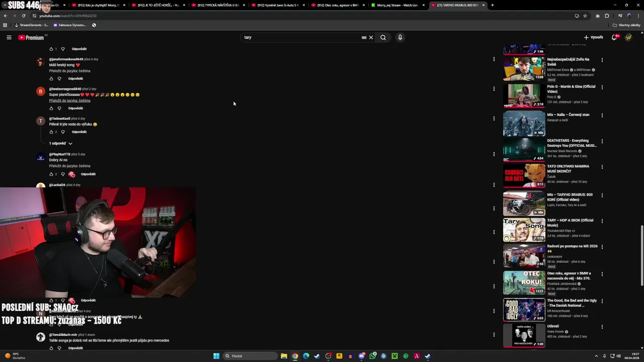The height and width of the screenshot is (362, 644).
Task: Open the Všechny záložky bookmarks folder
Action: 627,25
